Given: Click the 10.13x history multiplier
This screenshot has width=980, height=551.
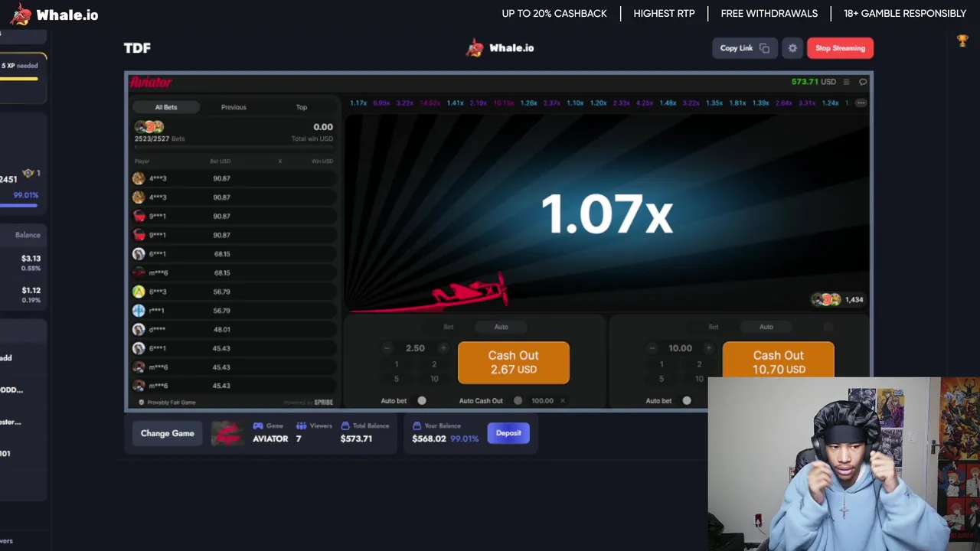Looking at the screenshot, I should pyautogui.click(x=503, y=103).
